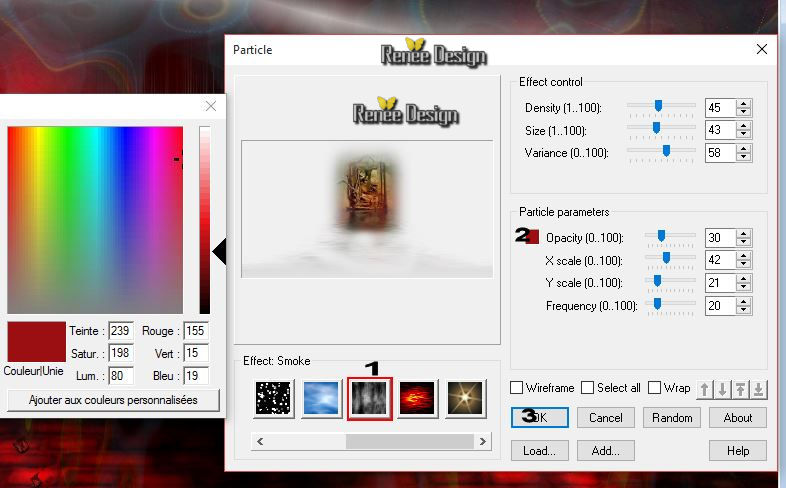Click the Cancel button
Viewport: 786px width, 488px height.
coord(606,417)
